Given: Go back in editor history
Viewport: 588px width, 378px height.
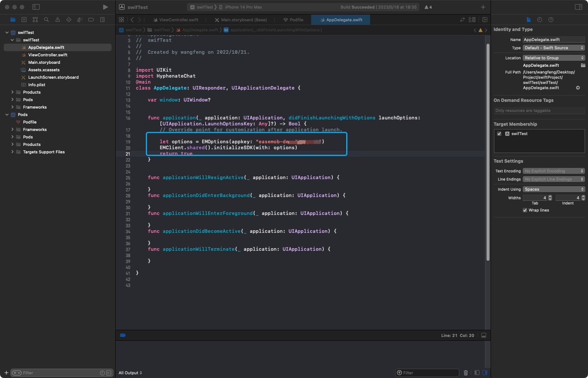Looking at the screenshot, I should 132,20.
